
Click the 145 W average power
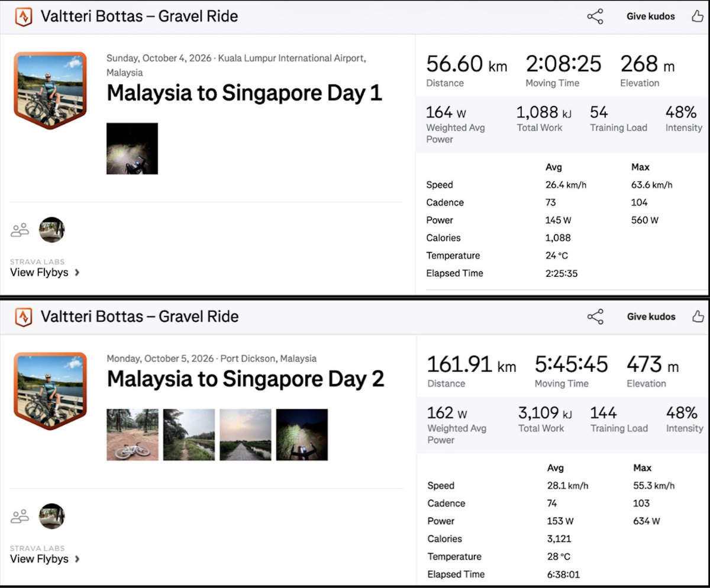tap(559, 221)
